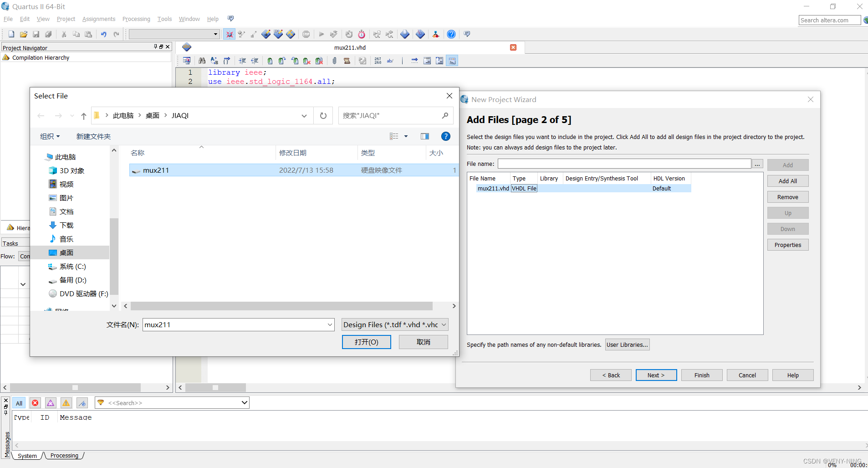
Task: Click the 新建文件夹 new folder button
Action: [94, 136]
